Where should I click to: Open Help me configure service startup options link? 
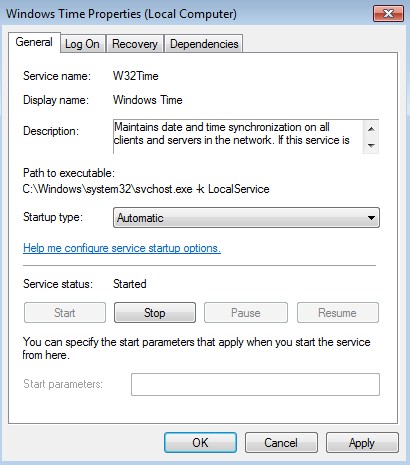tap(122, 248)
